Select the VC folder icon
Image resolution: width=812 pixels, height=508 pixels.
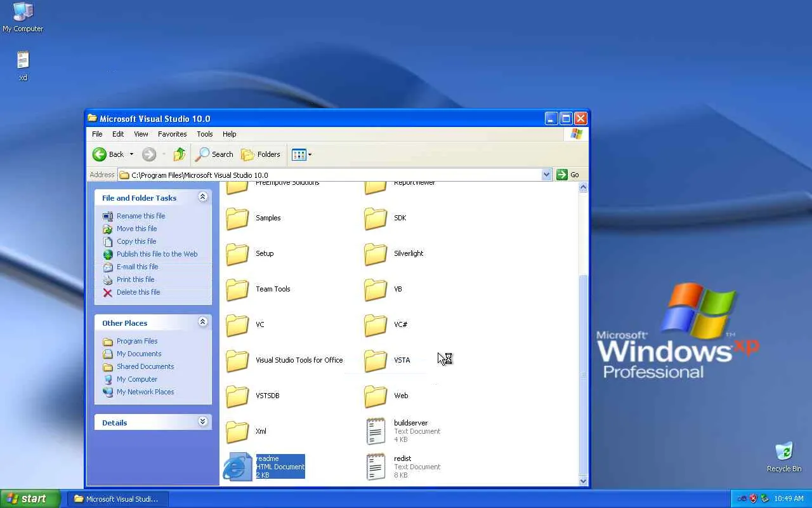(x=237, y=325)
